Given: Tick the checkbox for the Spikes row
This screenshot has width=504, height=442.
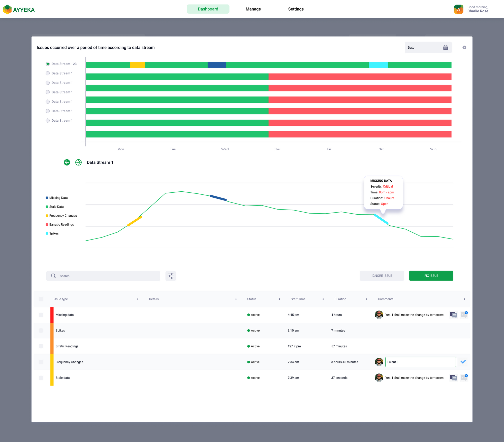Looking at the screenshot, I should point(41,330).
